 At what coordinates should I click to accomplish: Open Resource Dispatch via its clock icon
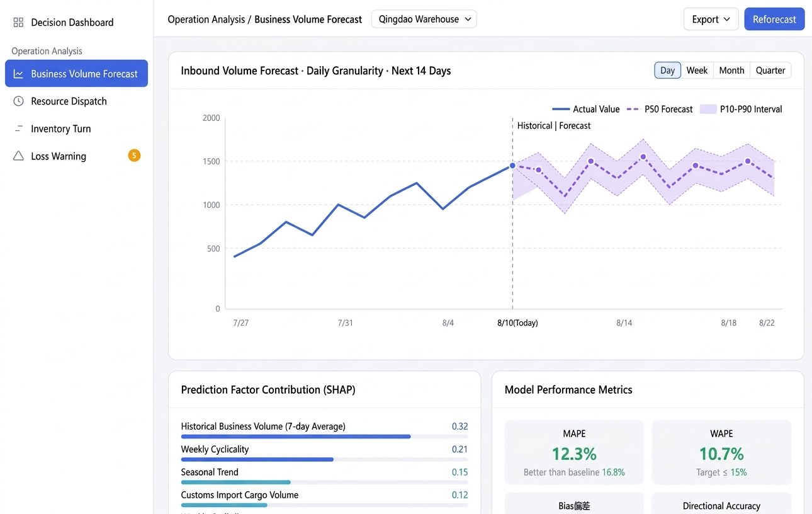[x=18, y=101]
